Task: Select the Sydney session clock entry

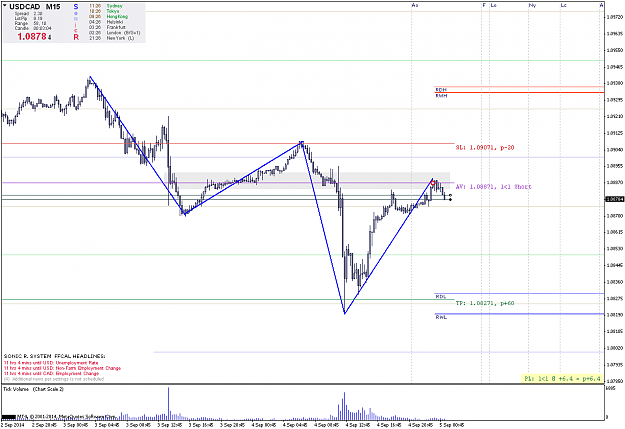Action: click(106, 6)
